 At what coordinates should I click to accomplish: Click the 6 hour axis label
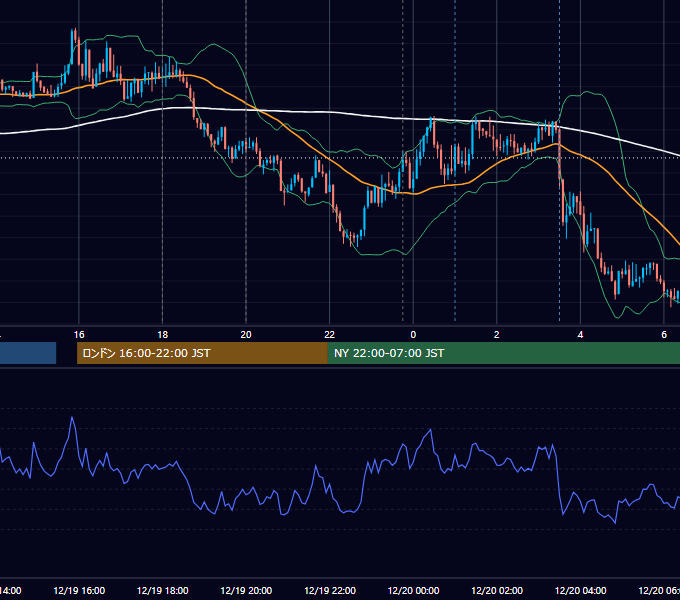[664, 335]
